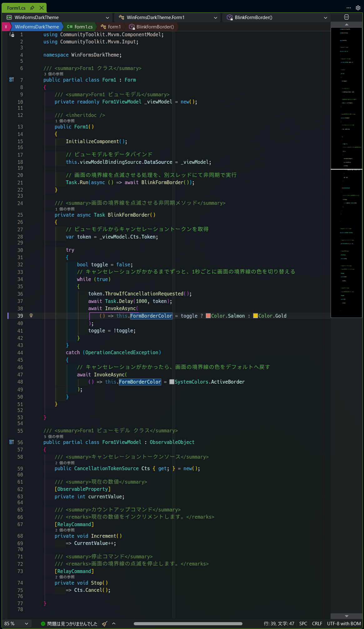
Task: Click 'currentValue' field on line 63
Action: coord(105,496)
